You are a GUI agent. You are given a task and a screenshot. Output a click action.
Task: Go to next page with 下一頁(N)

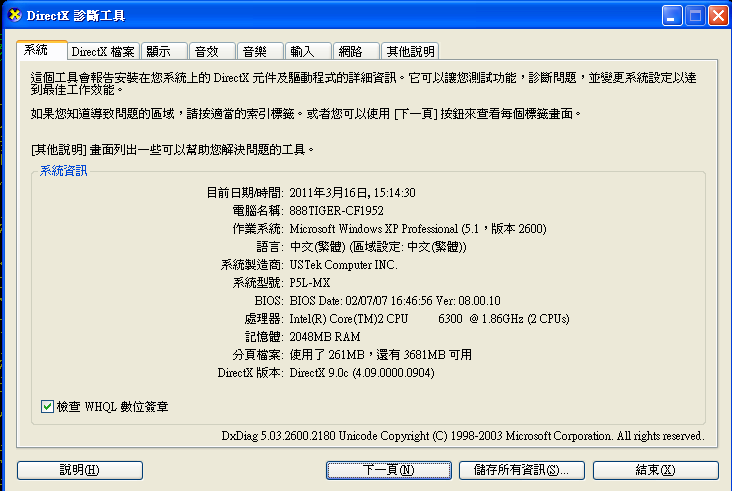point(389,470)
